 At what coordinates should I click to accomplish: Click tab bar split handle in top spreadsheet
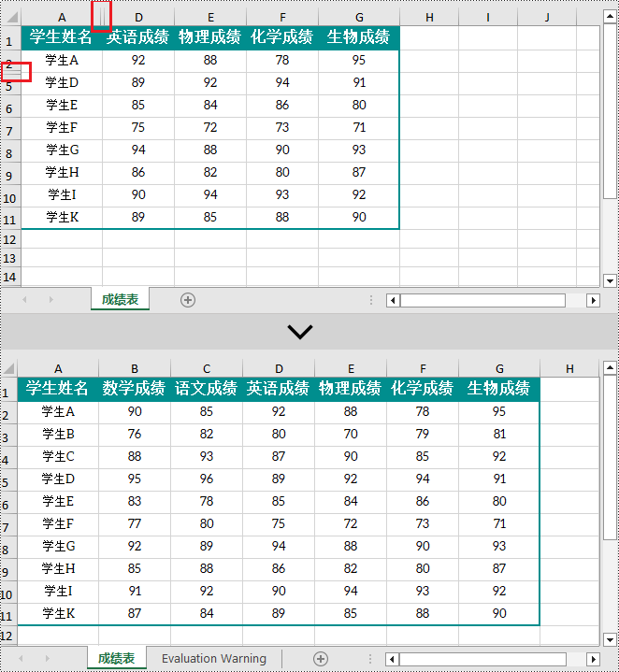click(371, 300)
